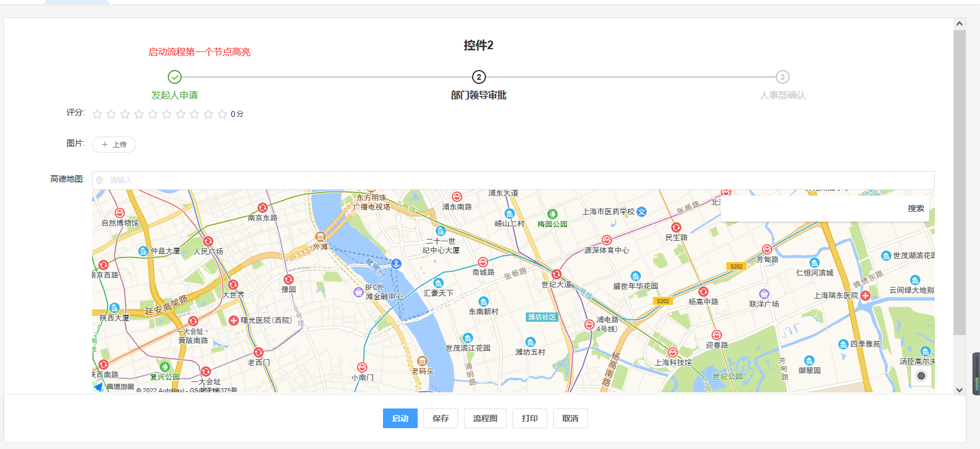The height and width of the screenshot is (449, 980).
Task: Click 人民广场 metro station marker
Action: tap(208, 241)
